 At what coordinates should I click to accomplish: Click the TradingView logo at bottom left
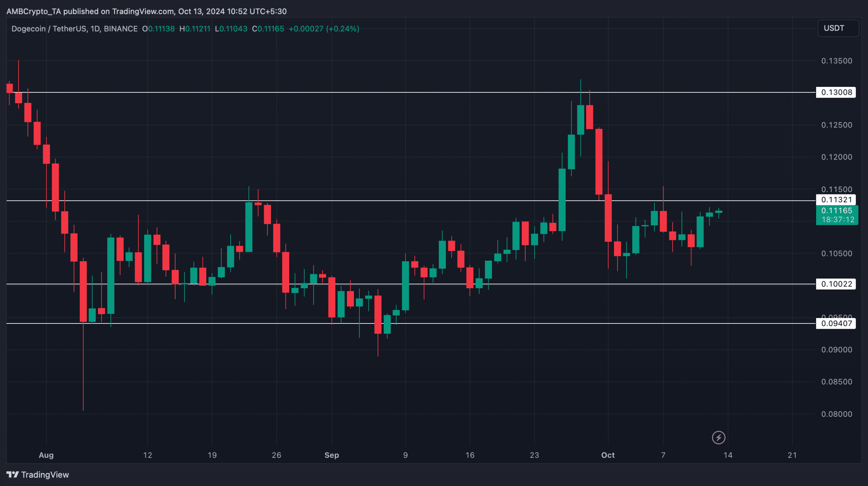pyautogui.click(x=38, y=474)
